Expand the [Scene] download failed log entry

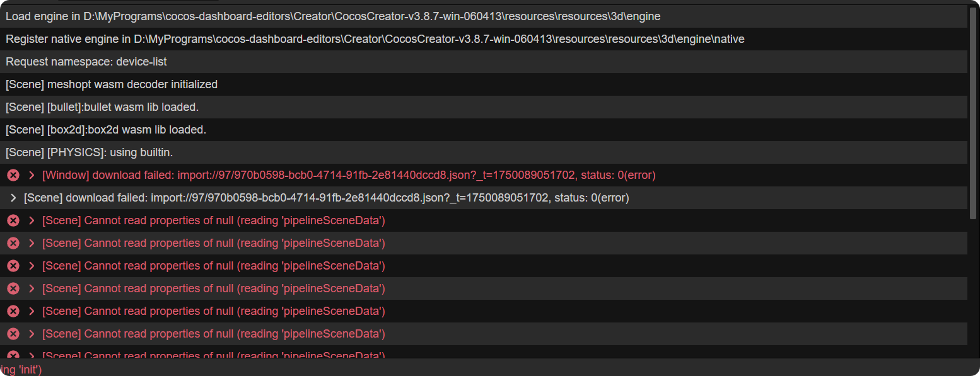(x=13, y=198)
